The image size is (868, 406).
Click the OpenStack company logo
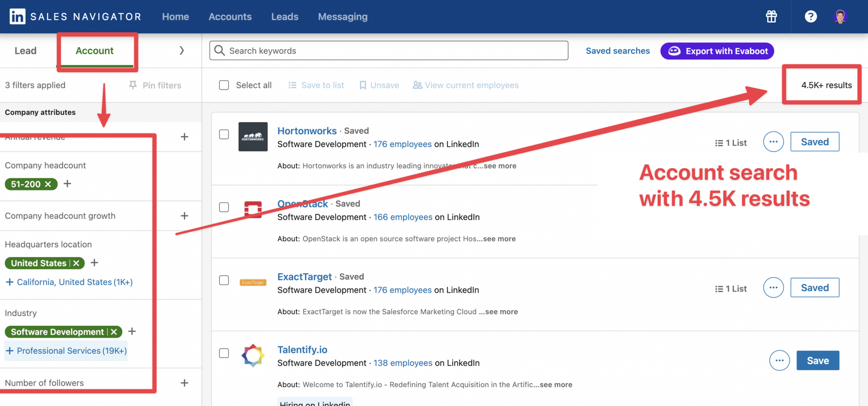click(253, 210)
